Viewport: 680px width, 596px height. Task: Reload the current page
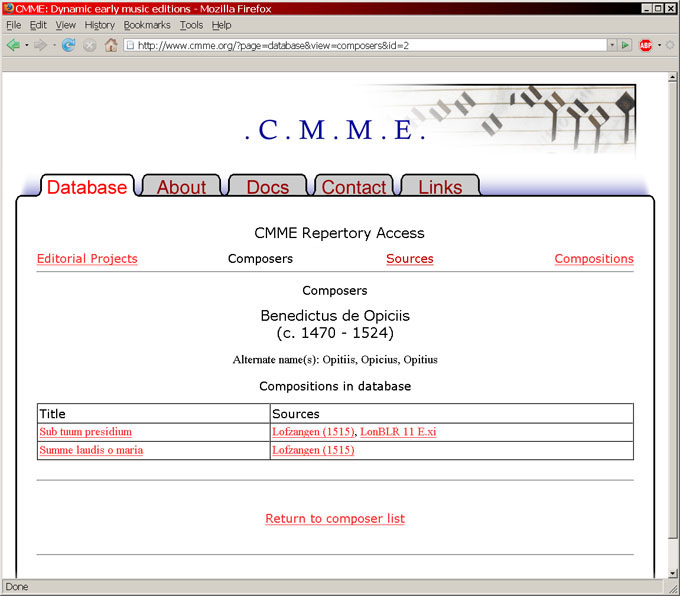(x=68, y=45)
